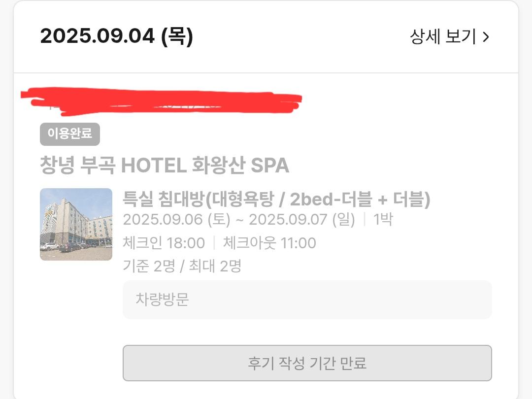Screen dimensions: 532x399
Task: View the hotel exterior thumbnail photo
Action: 76,224
